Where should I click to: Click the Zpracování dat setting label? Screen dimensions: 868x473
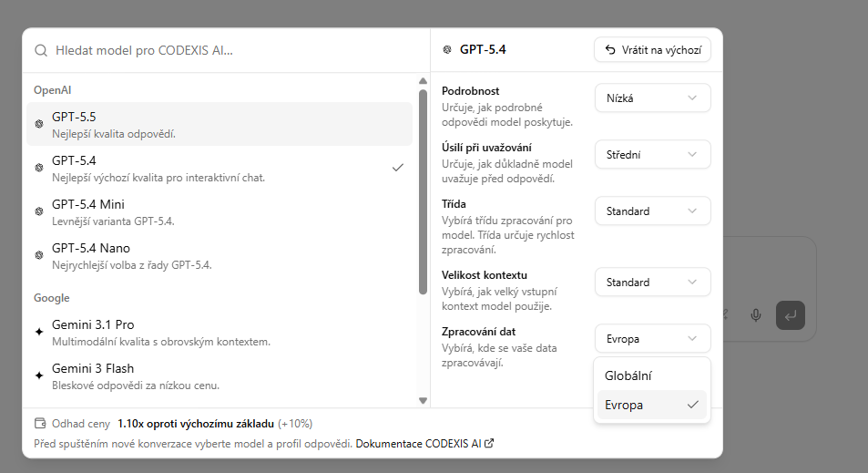[478, 331]
